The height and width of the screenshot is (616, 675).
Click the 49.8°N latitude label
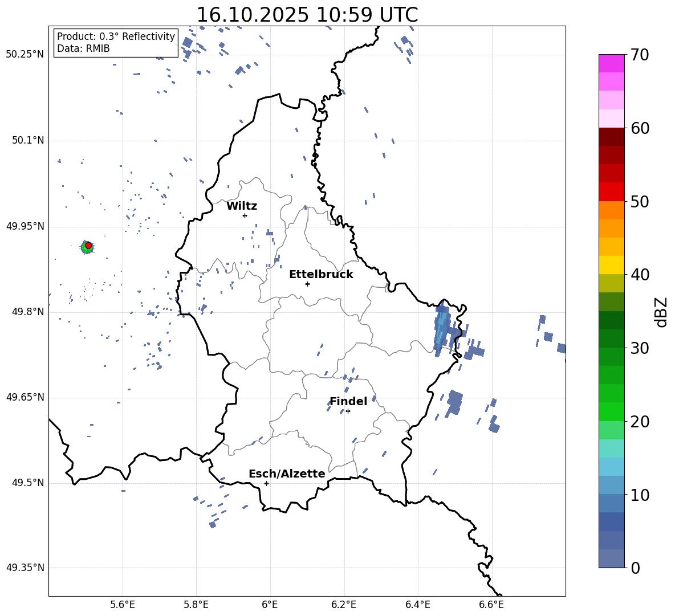27,312
